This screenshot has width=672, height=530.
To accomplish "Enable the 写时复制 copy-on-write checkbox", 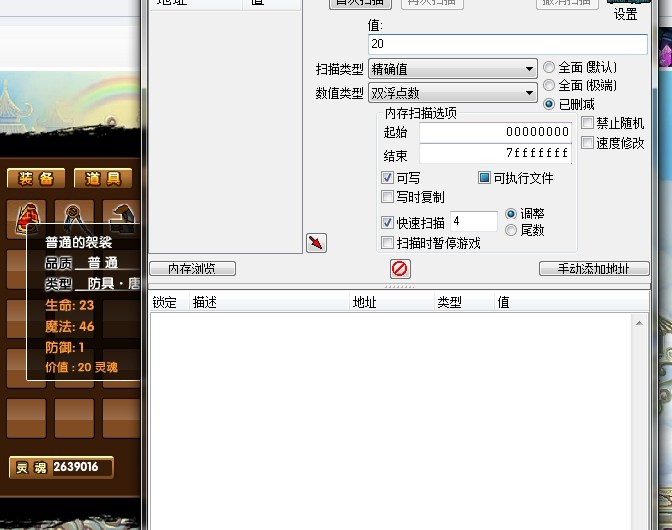I will tap(387, 197).
